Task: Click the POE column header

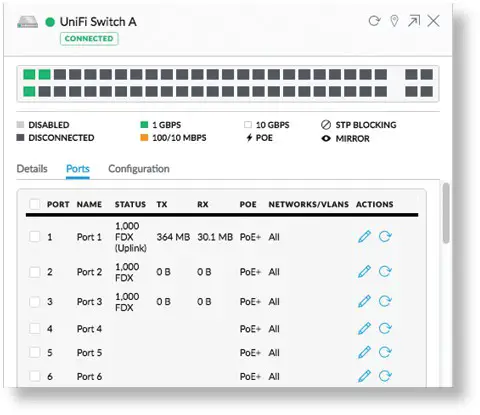Action: pyautogui.click(x=248, y=204)
